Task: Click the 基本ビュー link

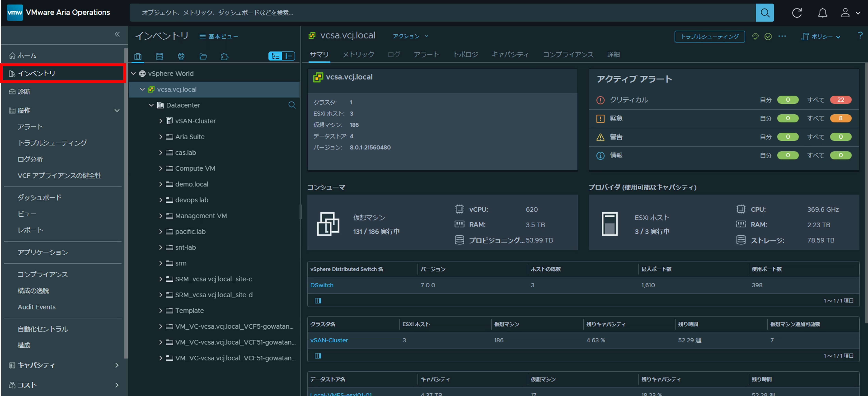Action: [x=218, y=36]
